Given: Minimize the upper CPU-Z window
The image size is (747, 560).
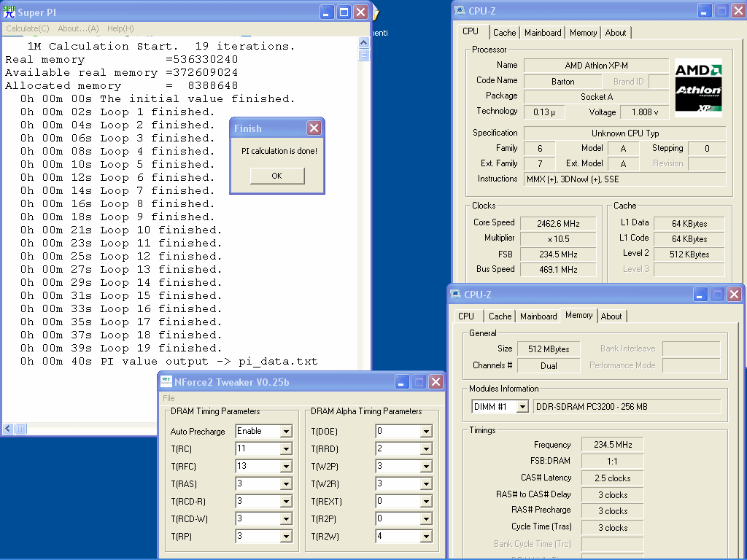Looking at the screenshot, I should click(705, 10).
